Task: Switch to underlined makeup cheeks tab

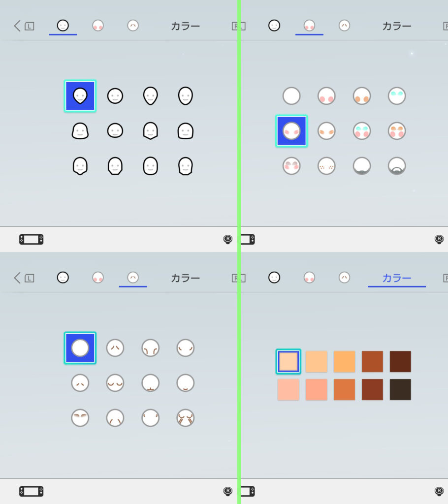Action: [x=309, y=26]
